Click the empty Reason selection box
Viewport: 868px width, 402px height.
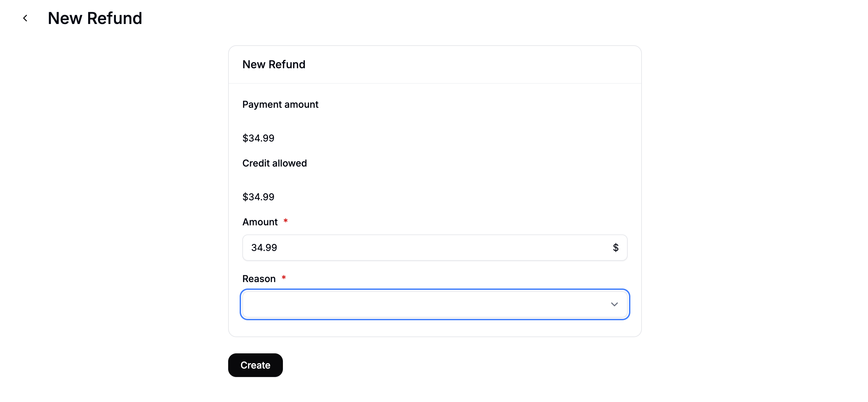tap(435, 304)
